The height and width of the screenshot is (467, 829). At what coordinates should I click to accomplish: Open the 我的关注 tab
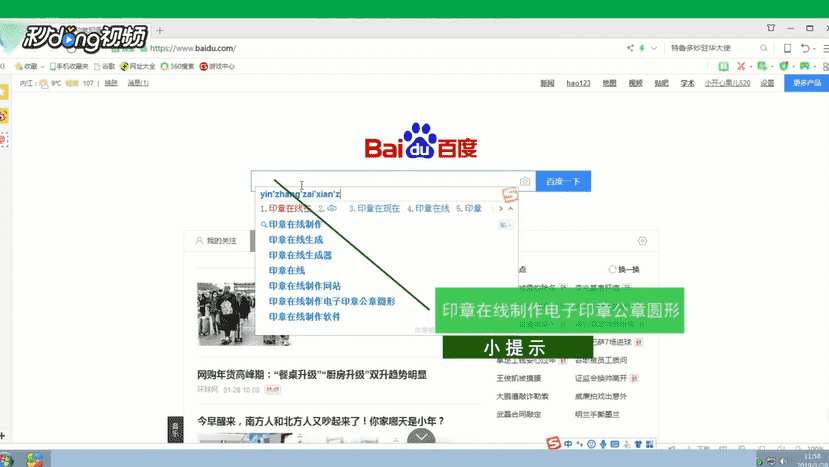tap(216, 241)
